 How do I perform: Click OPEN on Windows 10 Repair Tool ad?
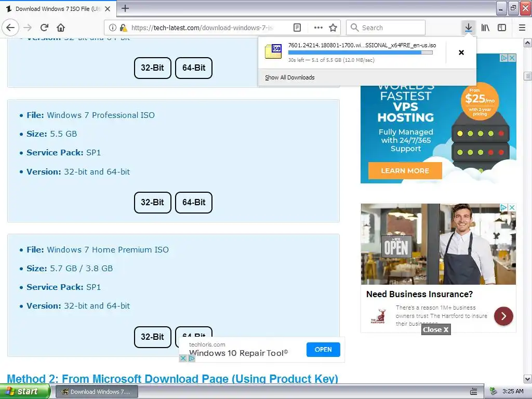pyautogui.click(x=323, y=350)
